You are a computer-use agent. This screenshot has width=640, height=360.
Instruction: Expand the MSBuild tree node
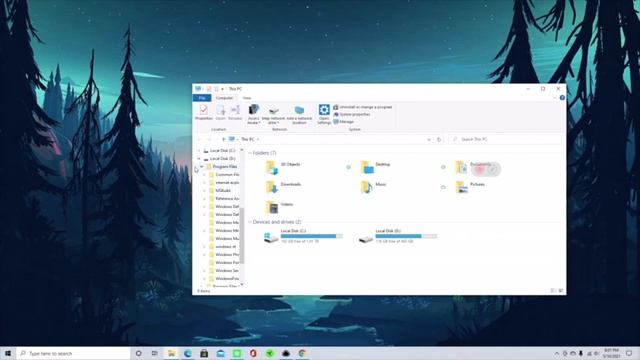[204, 191]
